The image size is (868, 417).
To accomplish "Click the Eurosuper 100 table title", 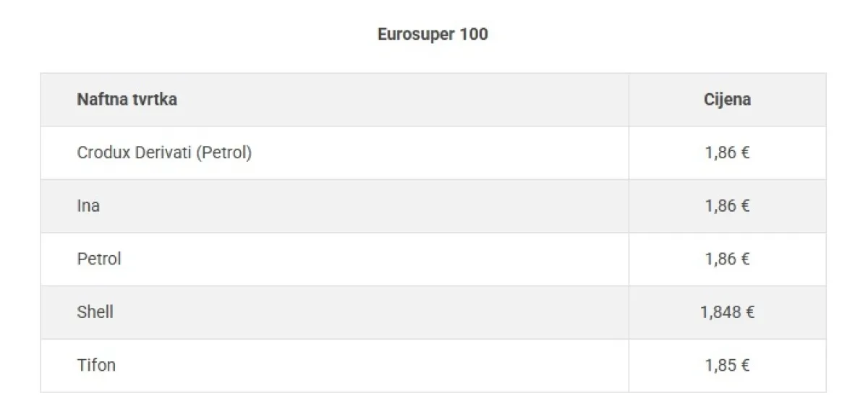I will [433, 34].
